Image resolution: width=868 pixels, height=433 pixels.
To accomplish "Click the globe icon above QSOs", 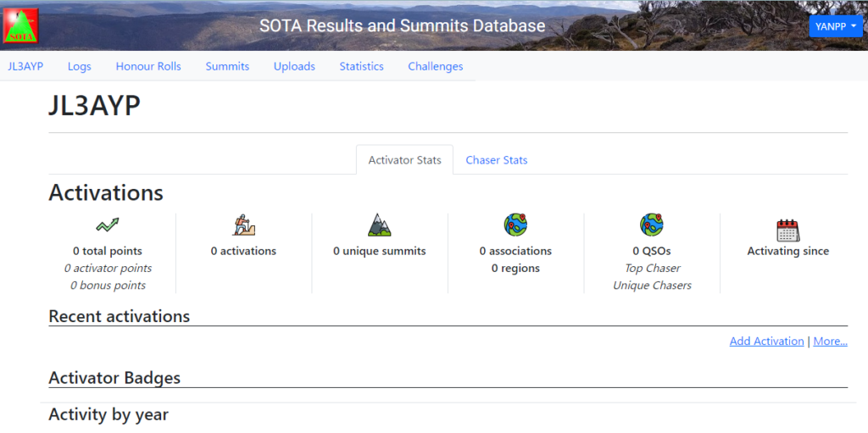I will (652, 225).
